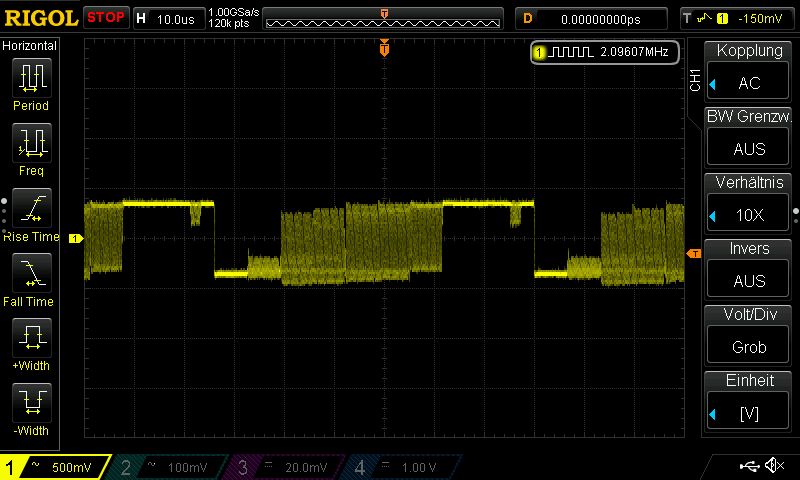Click the orange trigger position marker
The image size is (800, 480).
384,48
